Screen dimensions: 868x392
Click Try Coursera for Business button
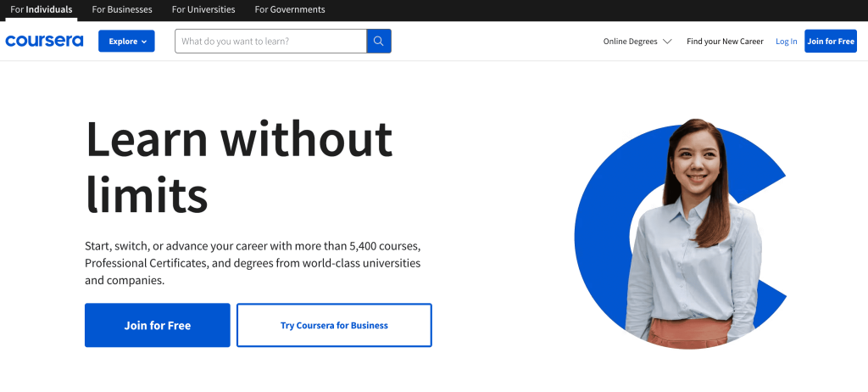pos(334,326)
